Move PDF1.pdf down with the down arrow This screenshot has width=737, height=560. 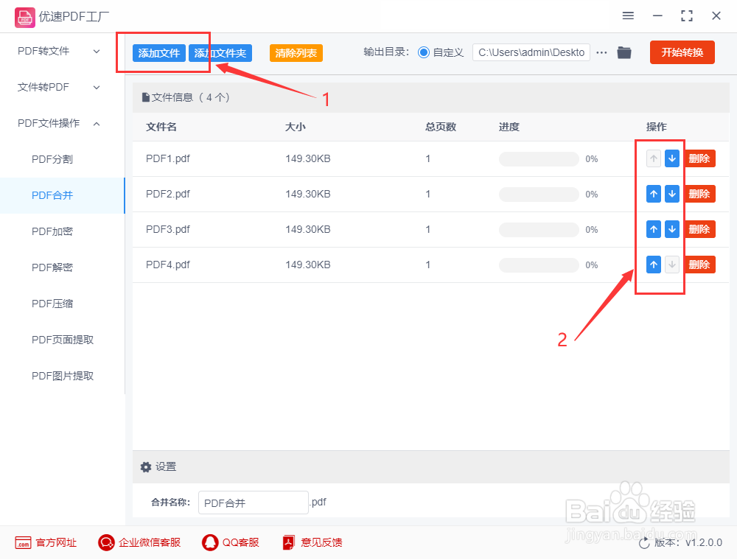671,158
